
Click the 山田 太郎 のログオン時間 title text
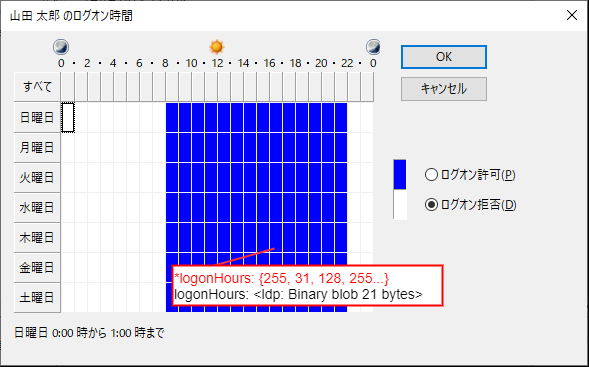coord(71,16)
